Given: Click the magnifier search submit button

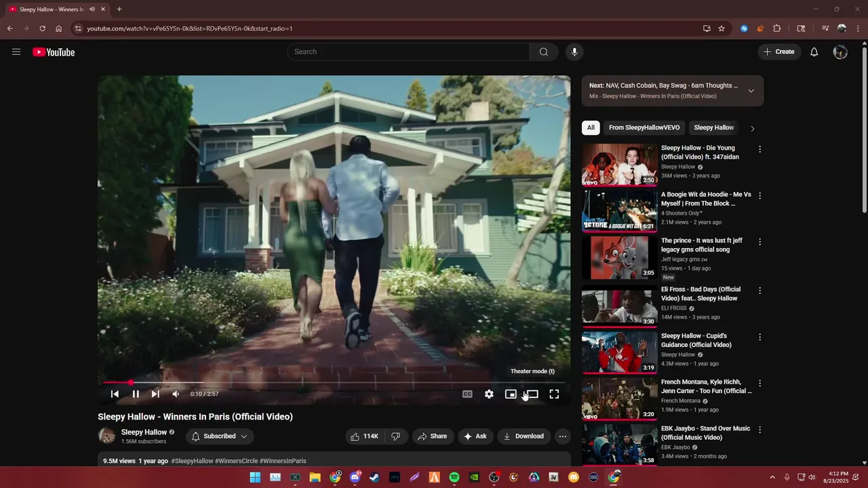Looking at the screenshot, I should pyautogui.click(x=544, y=52).
